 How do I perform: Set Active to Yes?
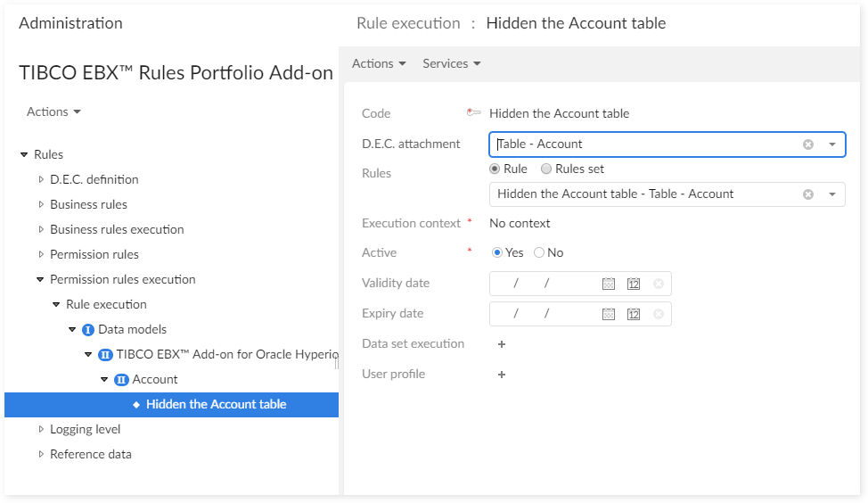pos(497,252)
